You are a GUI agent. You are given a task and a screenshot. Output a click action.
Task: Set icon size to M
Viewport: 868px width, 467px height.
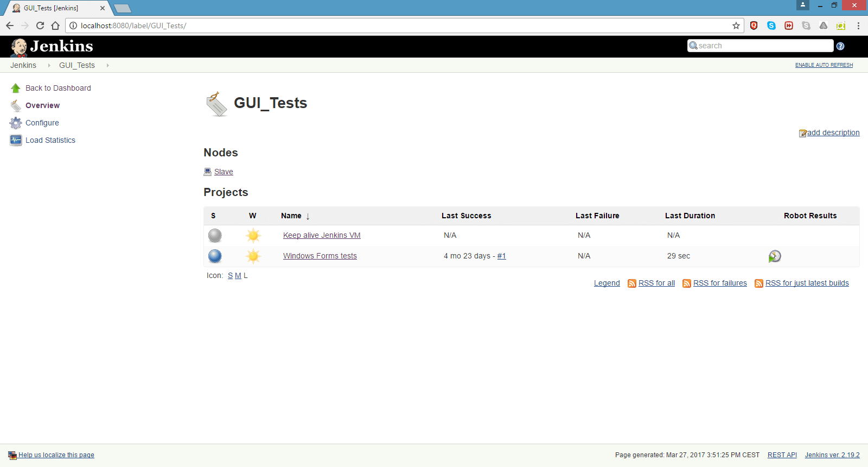click(238, 275)
